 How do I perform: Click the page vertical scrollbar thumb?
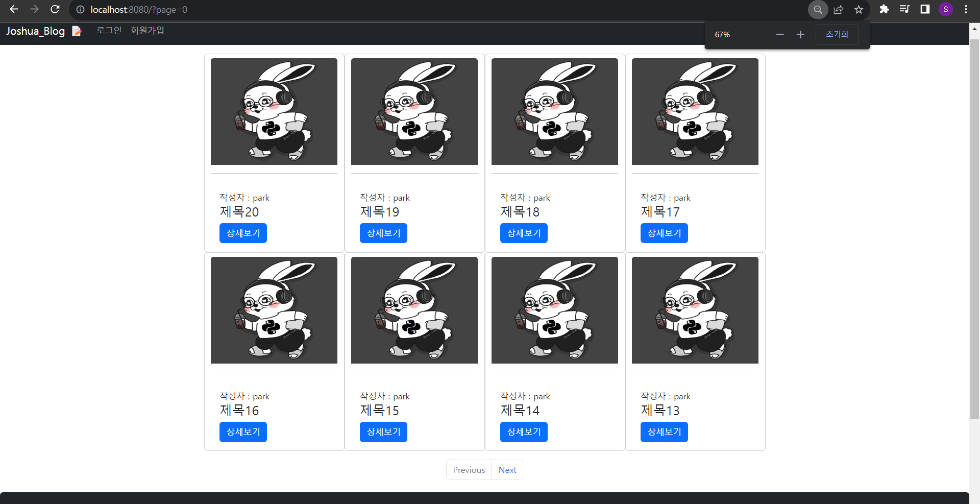[974, 229]
